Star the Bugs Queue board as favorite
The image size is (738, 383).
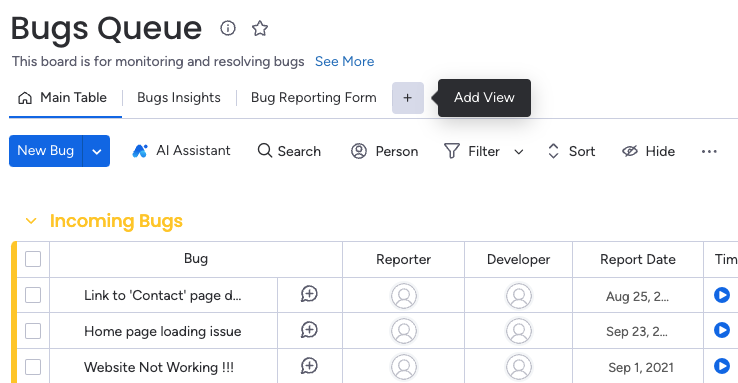pyautogui.click(x=260, y=28)
